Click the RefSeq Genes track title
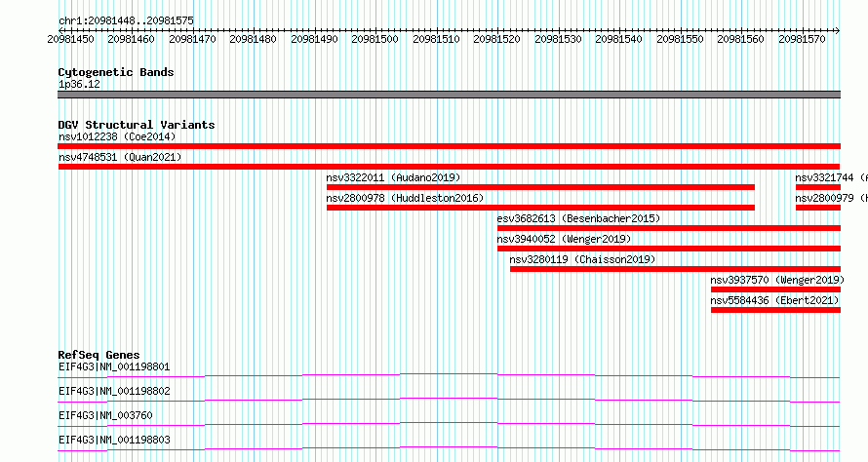Screen dimensions: 868x462 (99, 355)
